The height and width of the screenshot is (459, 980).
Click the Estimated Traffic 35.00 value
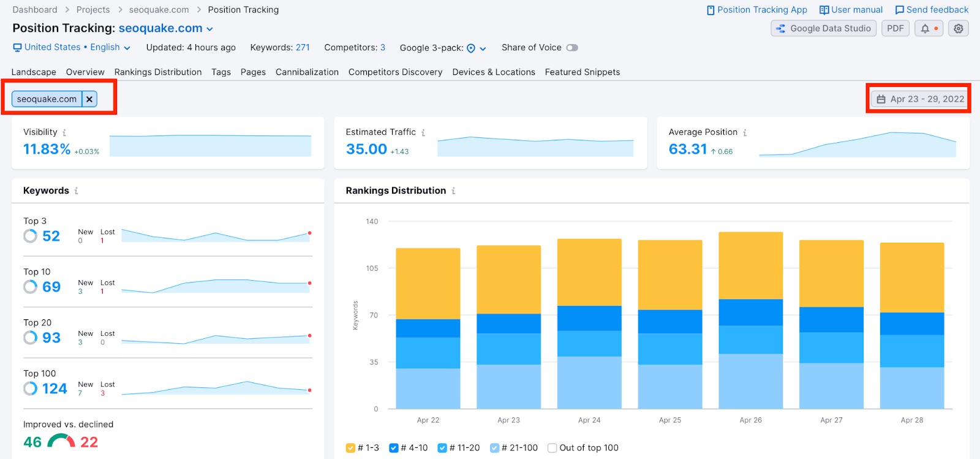point(366,149)
